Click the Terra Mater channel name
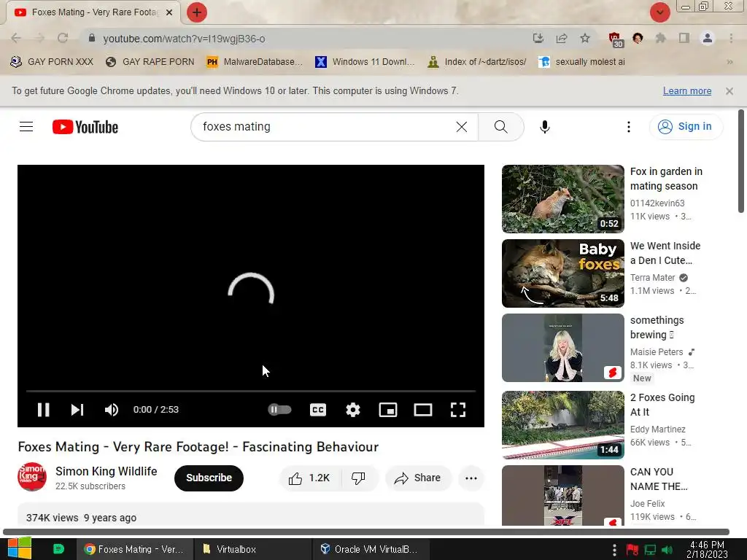Image resolution: width=747 pixels, height=560 pixels. [x=652, y=278]
